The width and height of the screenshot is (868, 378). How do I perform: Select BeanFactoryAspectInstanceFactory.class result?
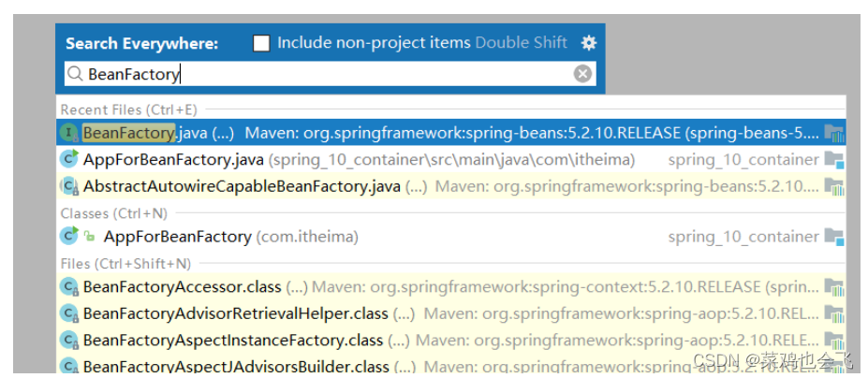(x=232, y=340)
